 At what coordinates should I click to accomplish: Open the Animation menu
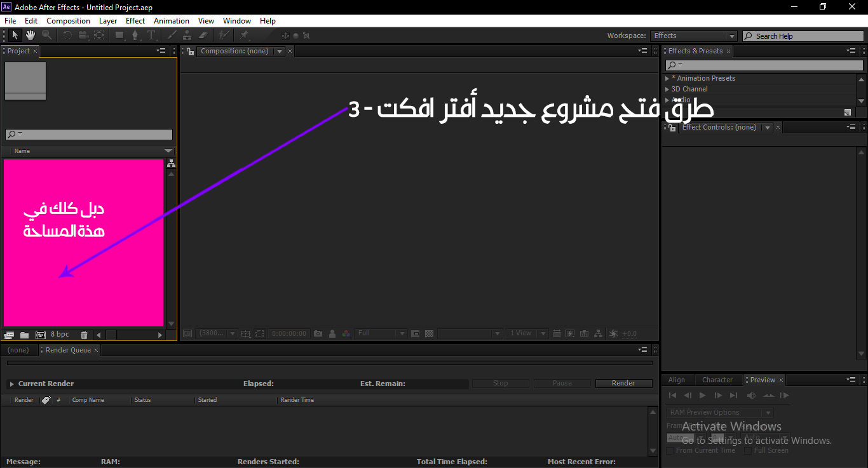click(172, 21)
